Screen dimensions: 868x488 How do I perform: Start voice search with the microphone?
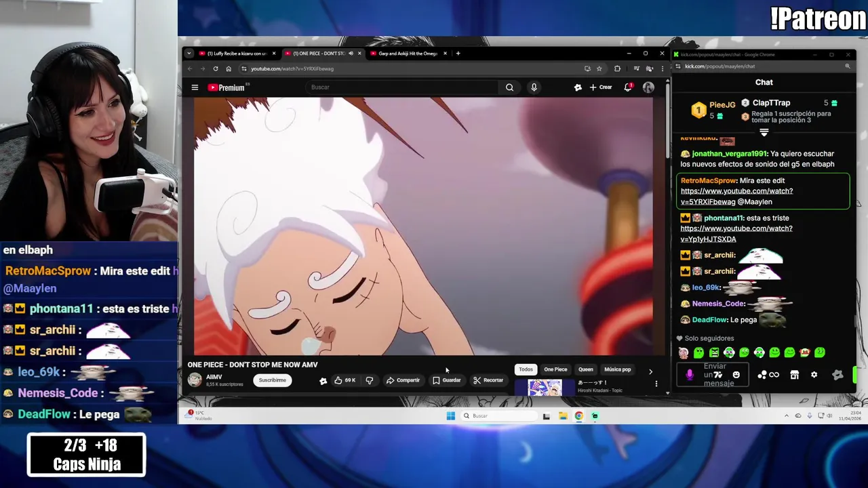click(534, 87)
